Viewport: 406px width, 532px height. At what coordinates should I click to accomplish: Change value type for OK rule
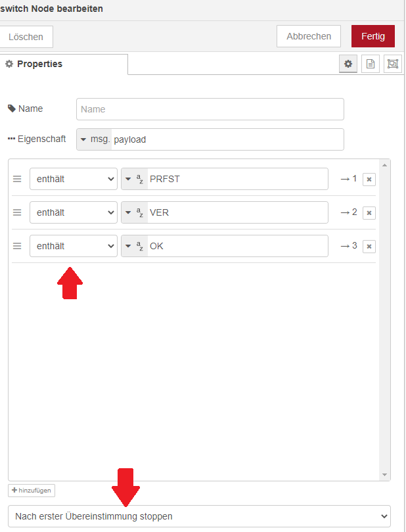coord(135,246)
